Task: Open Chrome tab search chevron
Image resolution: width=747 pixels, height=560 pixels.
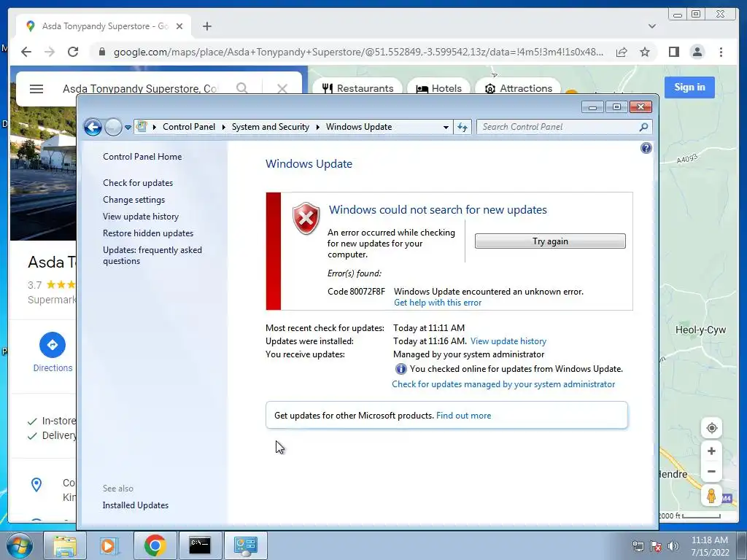Action: point(651,26)
